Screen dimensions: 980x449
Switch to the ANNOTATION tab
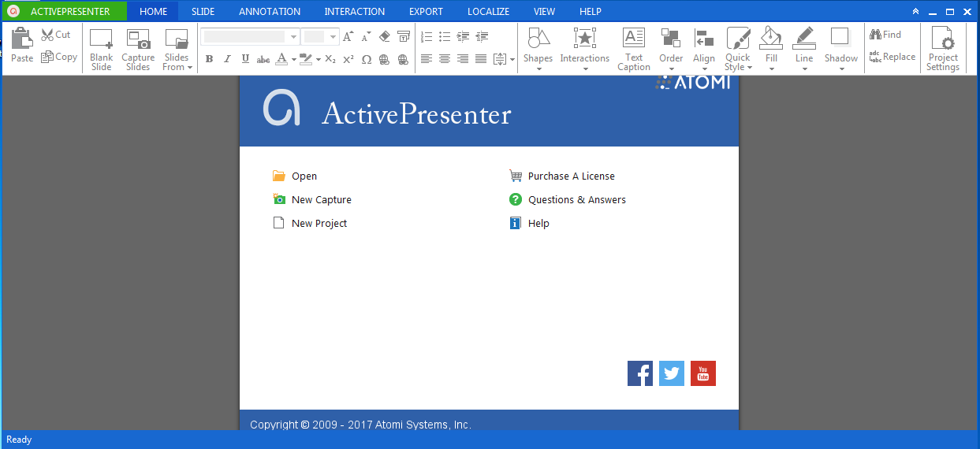click(x=270, y=12)
